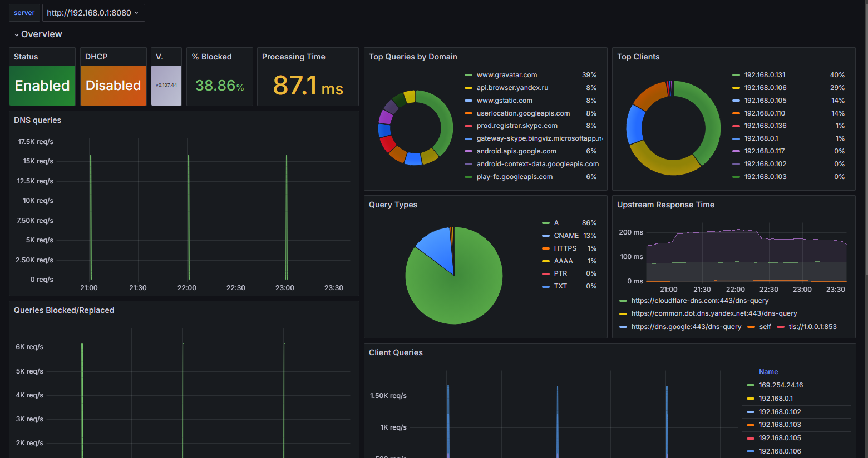
Task: Click the orange marker next to self
Action: 751,327
